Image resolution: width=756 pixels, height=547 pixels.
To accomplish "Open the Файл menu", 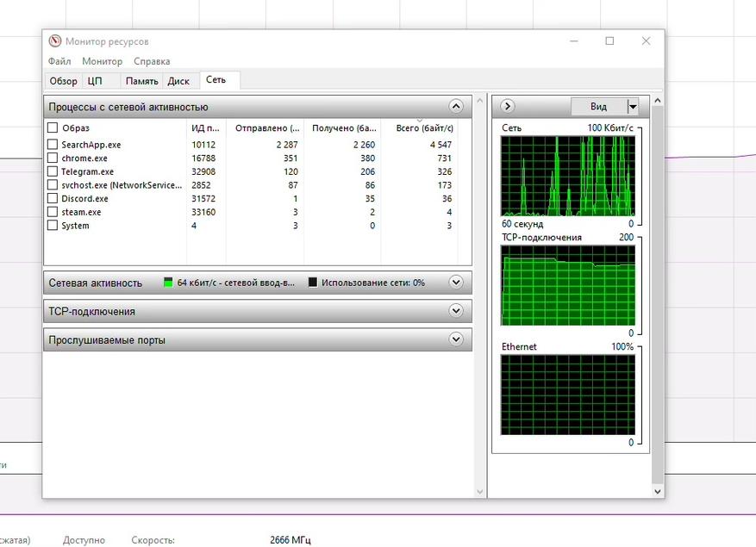I will pyautogui.click(x=59, y=61).
